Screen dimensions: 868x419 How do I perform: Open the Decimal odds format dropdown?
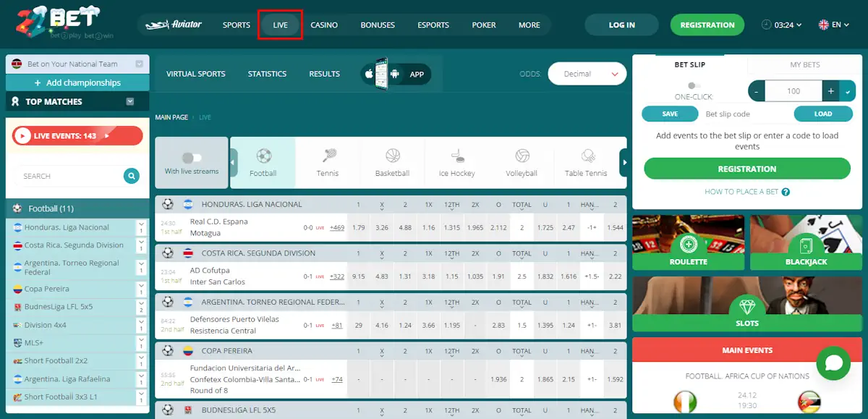[x=587, y=73]
